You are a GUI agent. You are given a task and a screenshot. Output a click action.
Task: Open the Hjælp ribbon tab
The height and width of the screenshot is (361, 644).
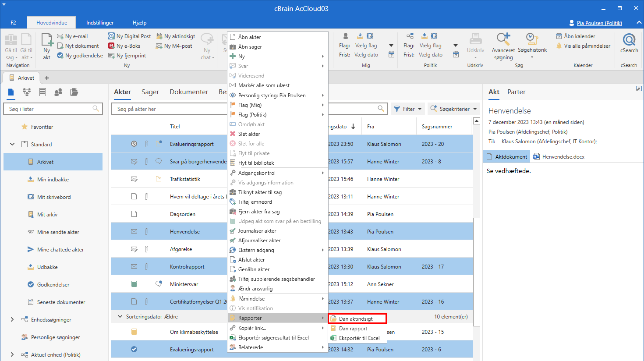[139, 23]
